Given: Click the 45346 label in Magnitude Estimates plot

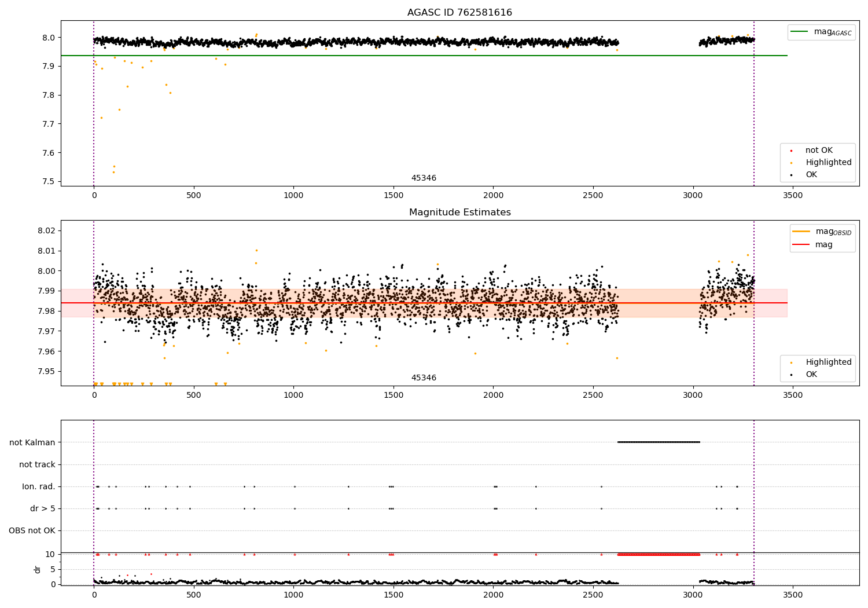Looking at the screenshot, I should [x=424, y=378].
